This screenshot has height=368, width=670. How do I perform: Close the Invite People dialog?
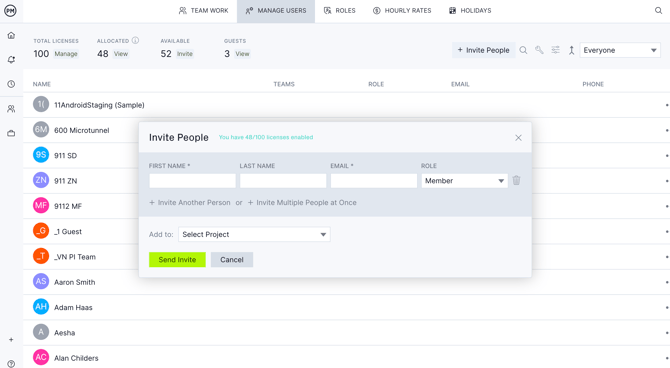(x=518, y=138)
